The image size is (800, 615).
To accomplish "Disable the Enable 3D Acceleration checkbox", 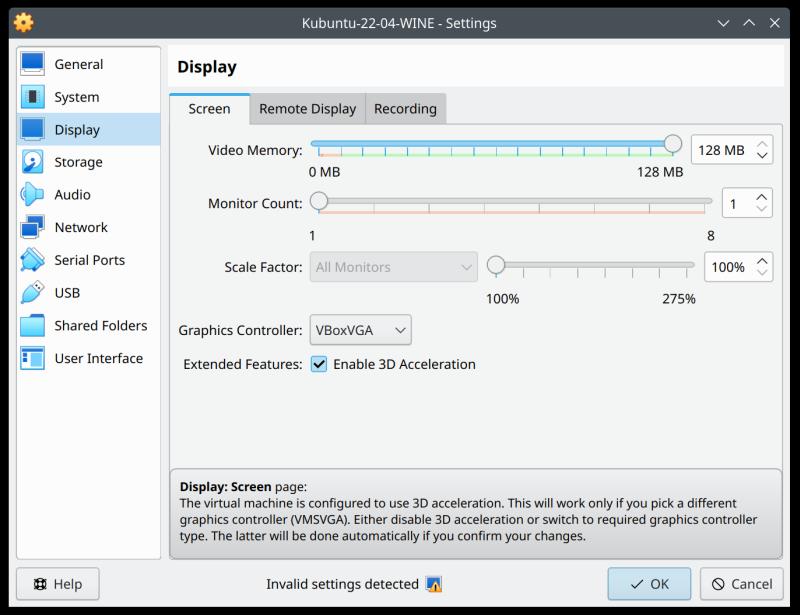I will tap(319, 364).
